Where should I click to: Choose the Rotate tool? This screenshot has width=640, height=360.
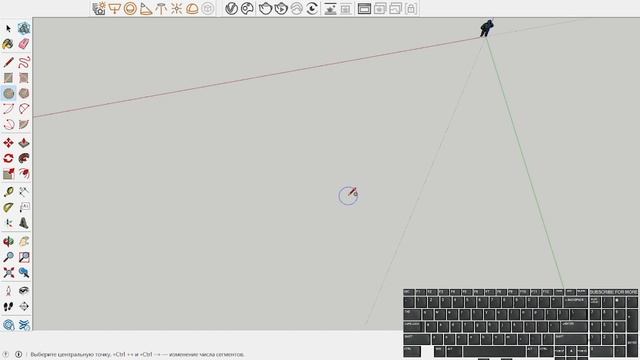tap(9, 158)
